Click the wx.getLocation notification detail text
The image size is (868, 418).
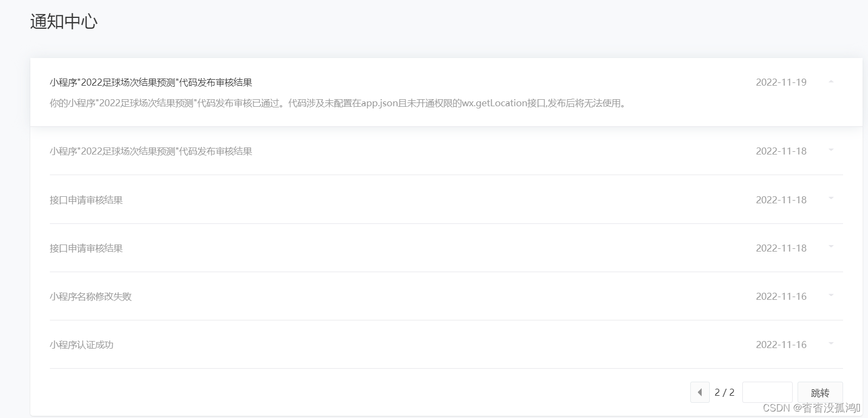[339, 103]
